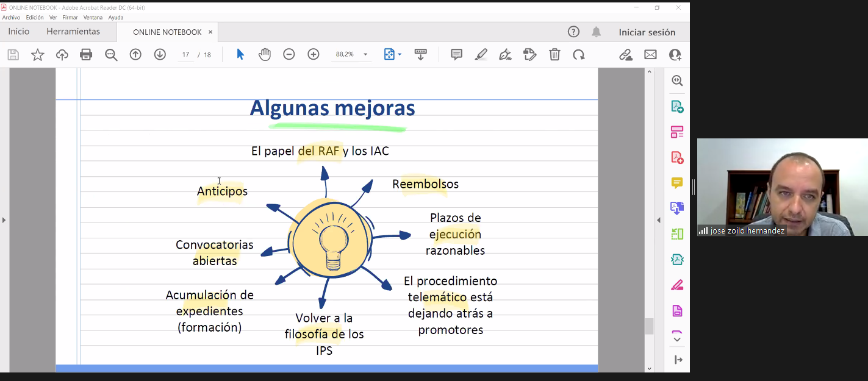Go to next page arrow
This screenshot has width=868, height=381.
160,55
